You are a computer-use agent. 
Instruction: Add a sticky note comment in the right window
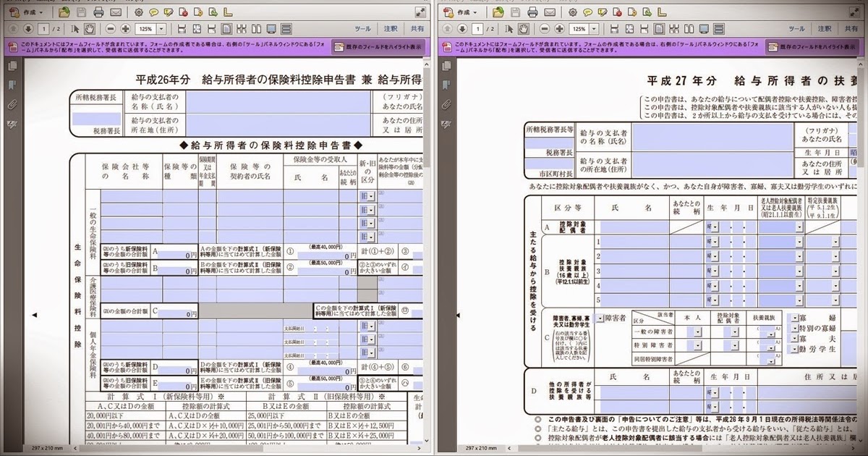(x=588, y=12)
